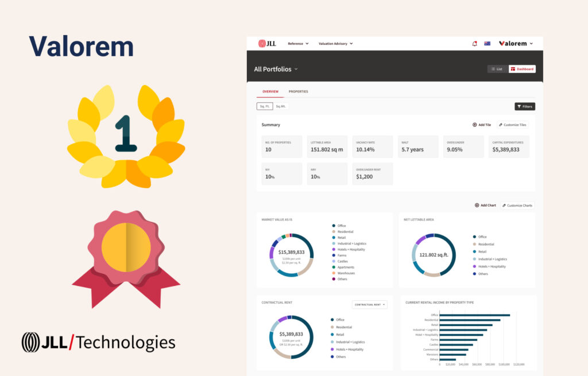The height and width of the screenshot is (376, 588).
Task: Open Customize Charts
Action: click(x=517, y=206)
